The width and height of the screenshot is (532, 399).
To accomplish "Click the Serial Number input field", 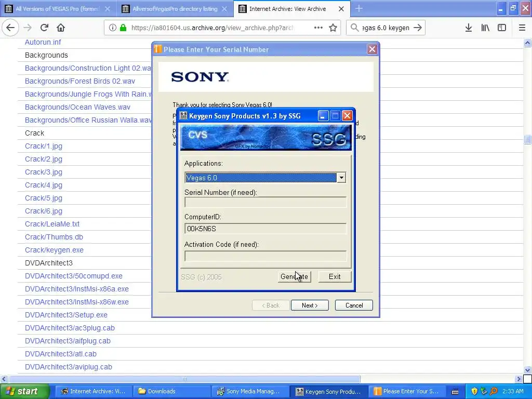I will (265, 202).
